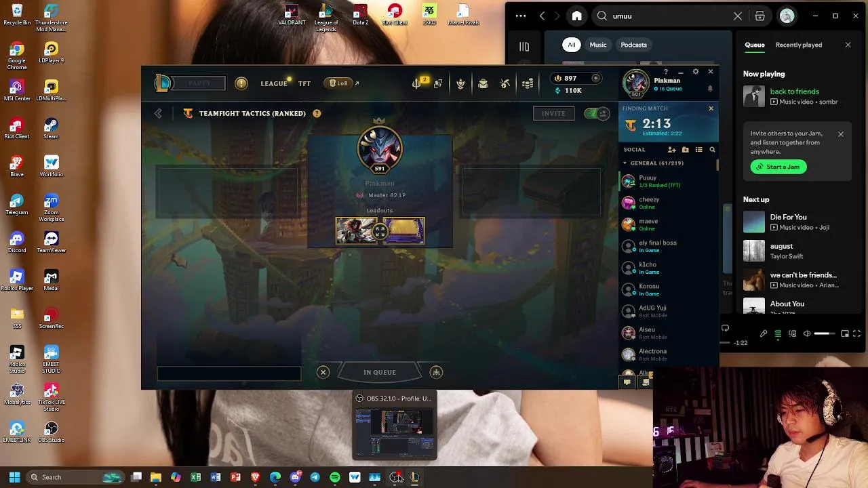Open Spotify miniplayer icon
Image resolution: width=868 pixels, height=488 pixels.
(844, 333)
